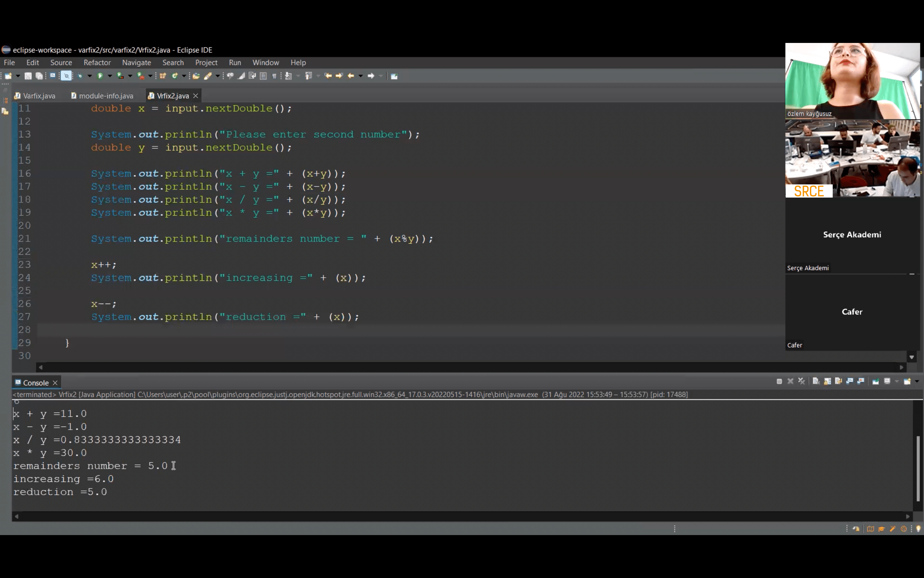
Task: Expand the External Tools dropdown arrow
Action: point(150,76)
